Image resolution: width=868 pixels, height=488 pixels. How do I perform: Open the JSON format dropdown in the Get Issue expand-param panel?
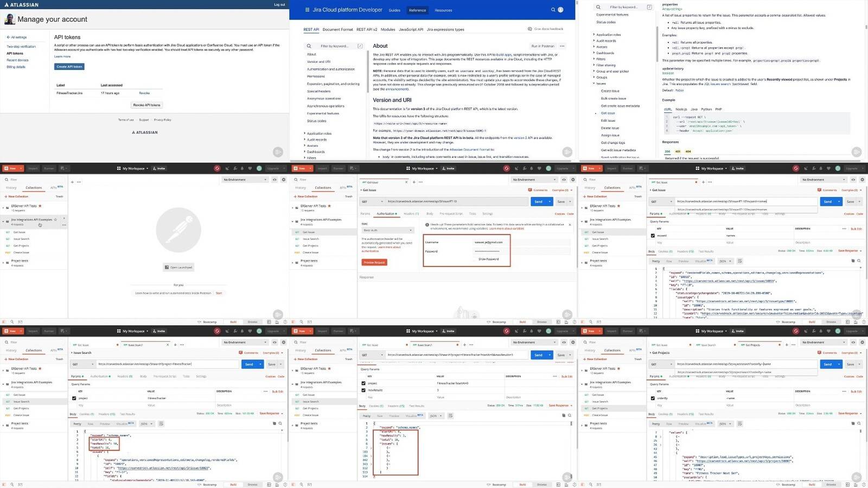click(725, 261)
